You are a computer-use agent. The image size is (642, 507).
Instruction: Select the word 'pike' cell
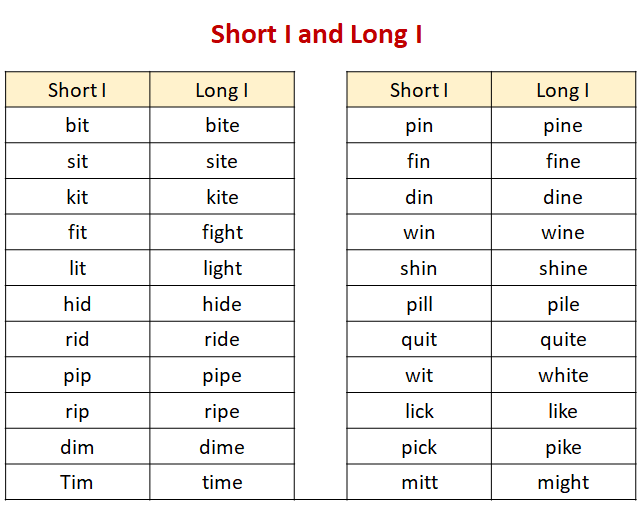563,447
